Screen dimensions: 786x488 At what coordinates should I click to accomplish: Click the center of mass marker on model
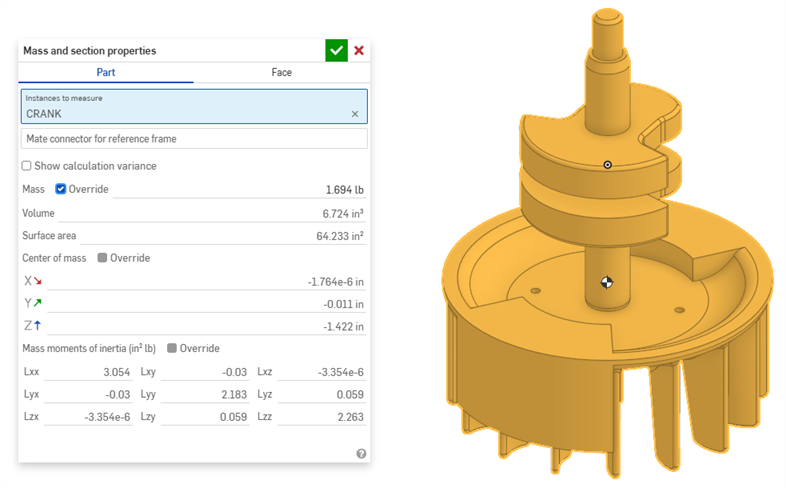coord(606,283)
